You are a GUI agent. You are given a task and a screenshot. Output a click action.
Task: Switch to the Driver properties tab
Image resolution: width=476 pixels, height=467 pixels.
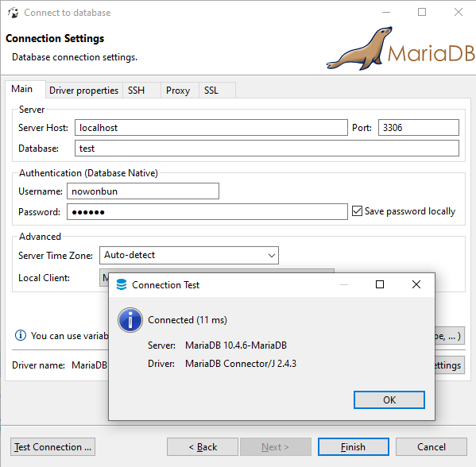(83, 91)
